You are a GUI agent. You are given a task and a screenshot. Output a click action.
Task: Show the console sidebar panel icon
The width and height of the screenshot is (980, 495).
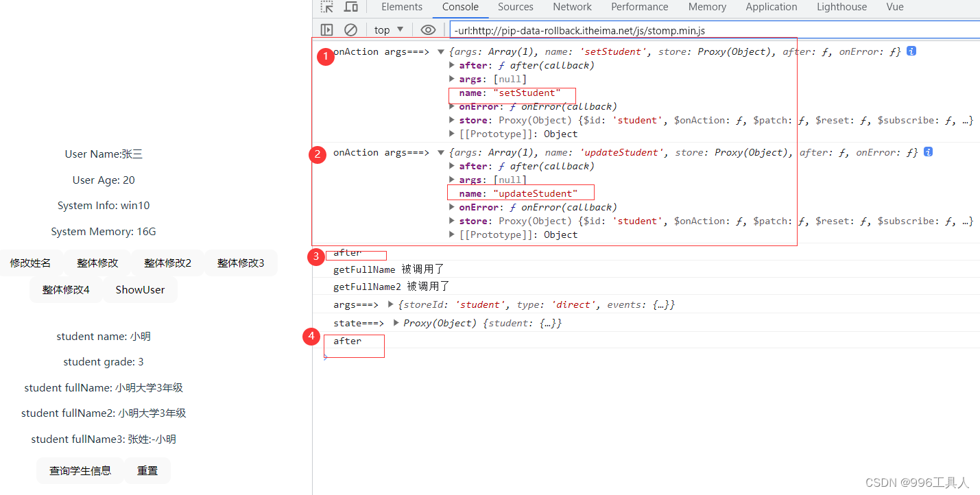(327, 29)
